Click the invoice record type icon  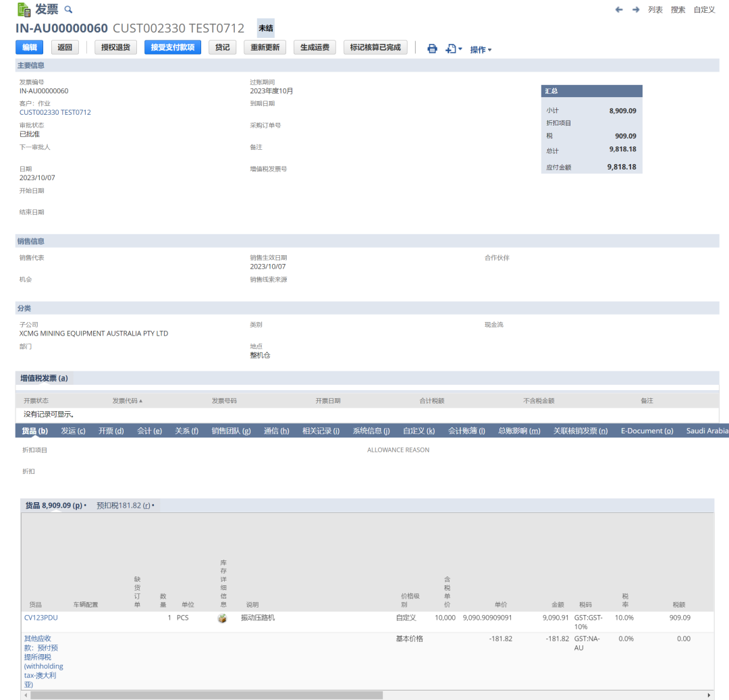click(24, 9)
